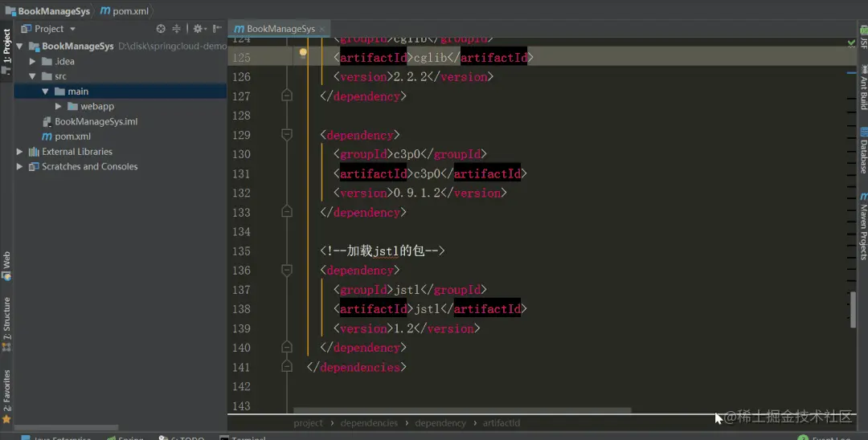The height and width of the screenshot is (440, 868).
Task: Click the c3p0 groupId on line 130
Action: [407, 154]
